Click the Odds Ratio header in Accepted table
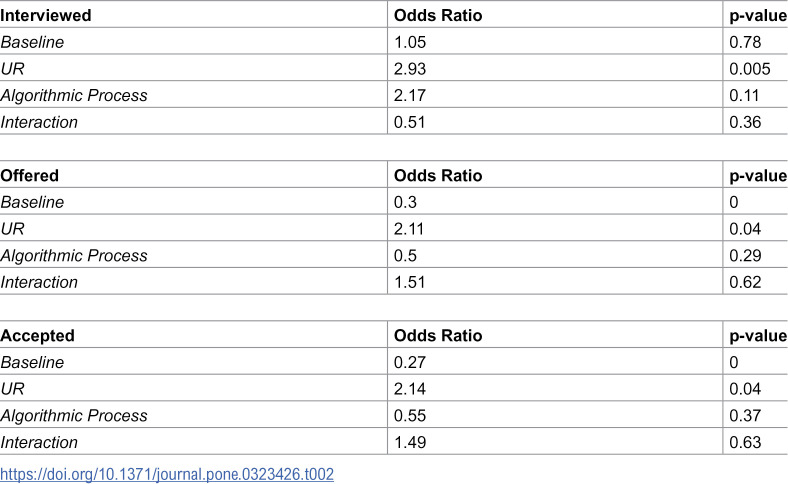 point(438,336)
